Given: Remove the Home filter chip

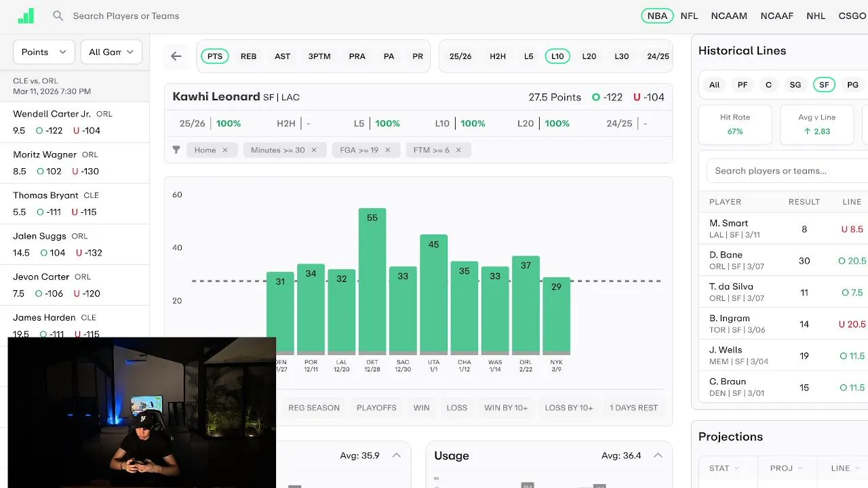Looking at the screenshot, I should [x=225, y=150].
